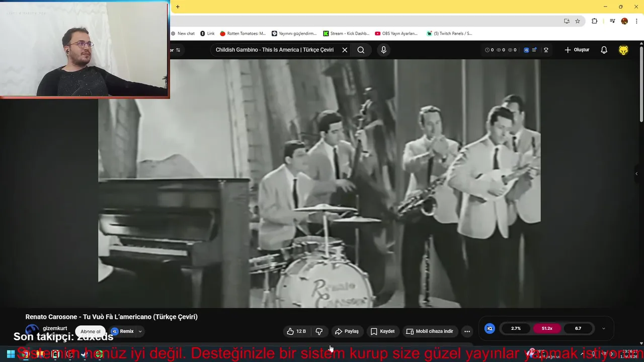Image resolution: width=644 pixels, height=362 pixels.
Task: Start voice search with the microphone
Action: click(x=383, y=50)
